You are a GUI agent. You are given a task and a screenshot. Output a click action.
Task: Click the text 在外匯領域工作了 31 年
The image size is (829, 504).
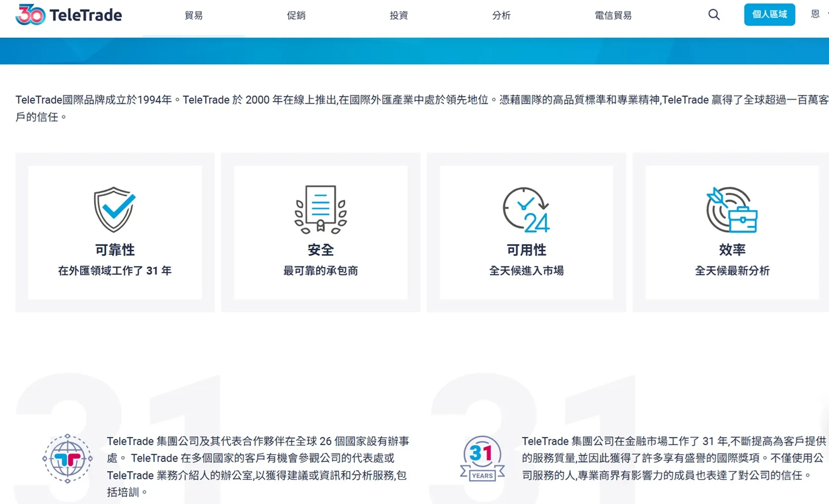coord(115,271)
